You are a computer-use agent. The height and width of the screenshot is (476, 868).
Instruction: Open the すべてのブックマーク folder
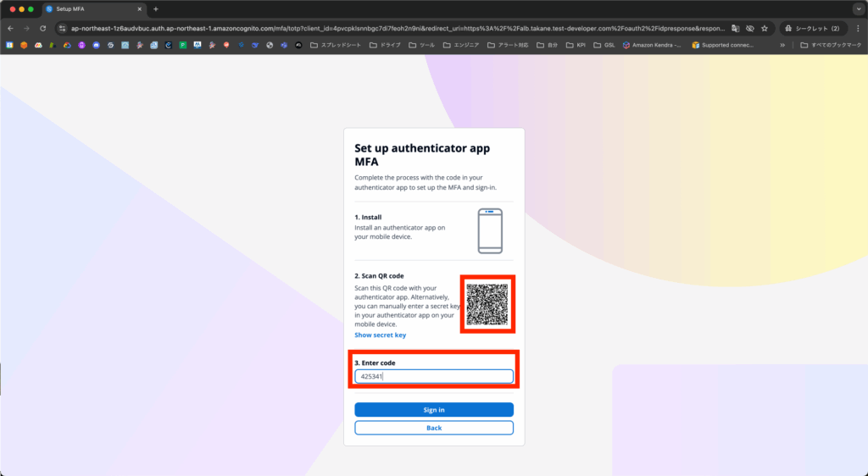click(831, 46)
